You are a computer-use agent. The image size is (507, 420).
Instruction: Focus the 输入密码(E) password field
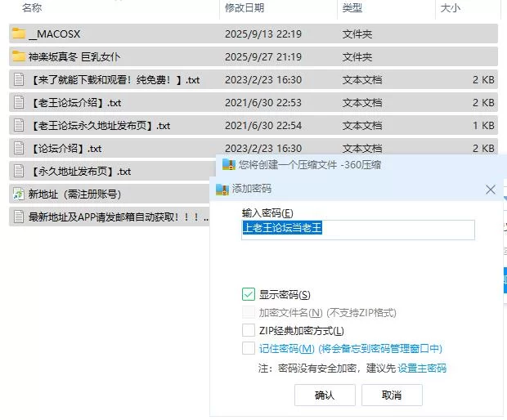[358, 230]
